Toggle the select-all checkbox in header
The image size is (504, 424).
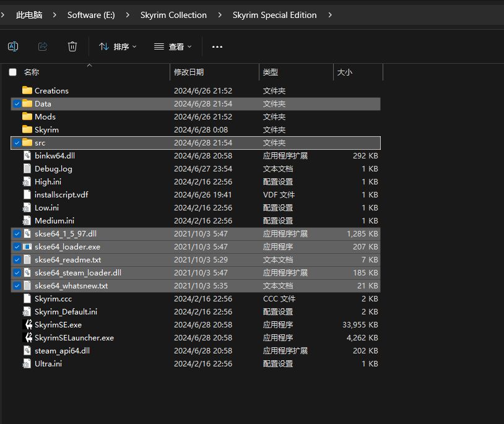click(x=13, y=72)
